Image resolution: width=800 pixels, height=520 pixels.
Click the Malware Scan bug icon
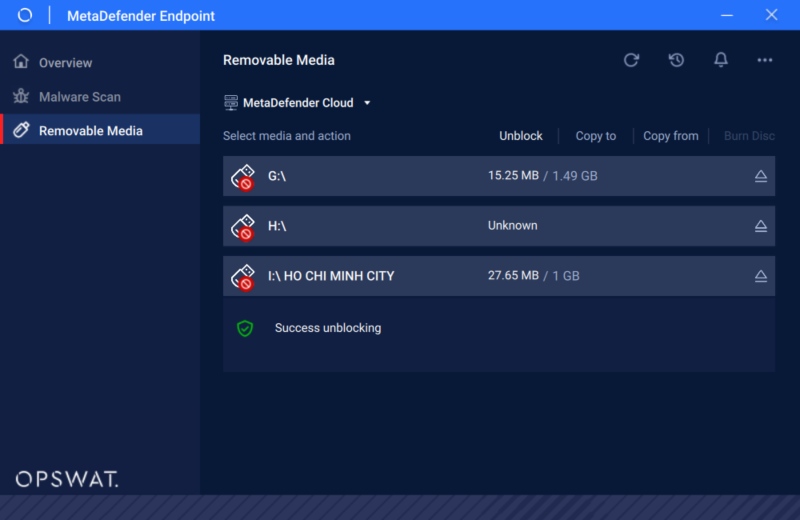pyautogui.click(x=21, y=96)
